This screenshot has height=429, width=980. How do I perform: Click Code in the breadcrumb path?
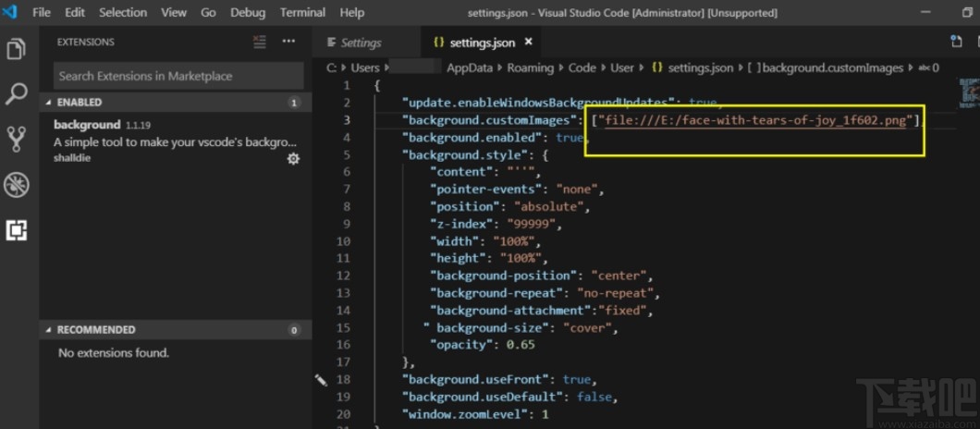tap(582, 67)
